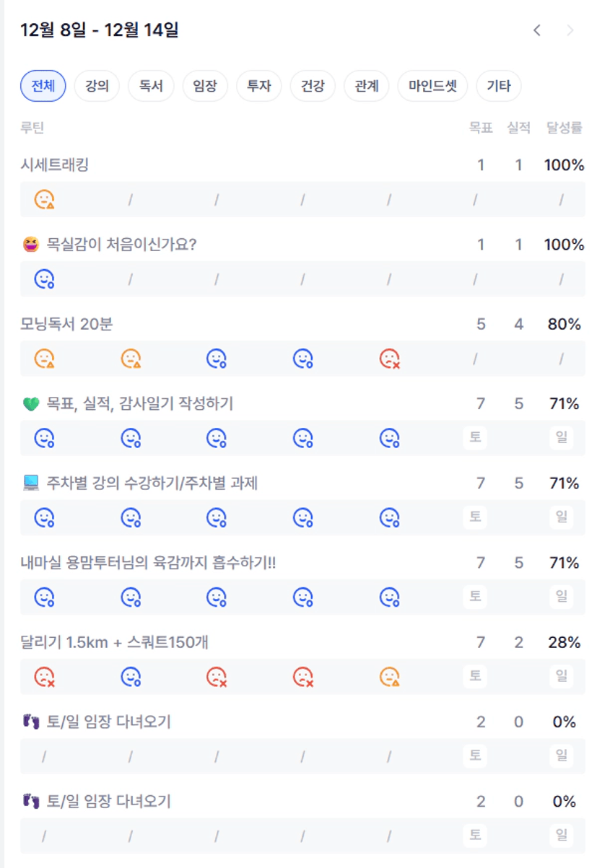This screenshot has width=597, height=868.
Task: Click orange face icon in 시세트래킹 row
Action: 45,199
